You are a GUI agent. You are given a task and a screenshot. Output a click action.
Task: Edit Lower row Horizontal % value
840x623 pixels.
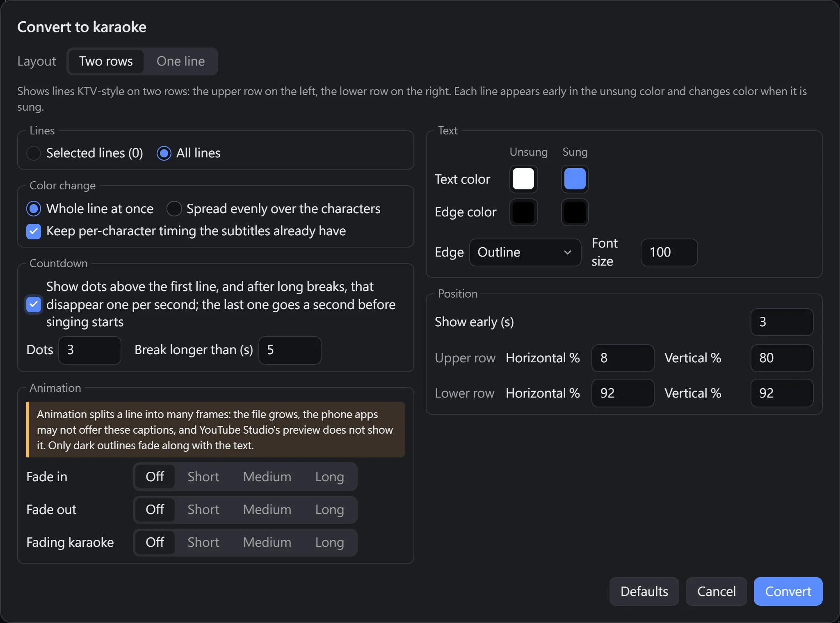click(623, 393)
